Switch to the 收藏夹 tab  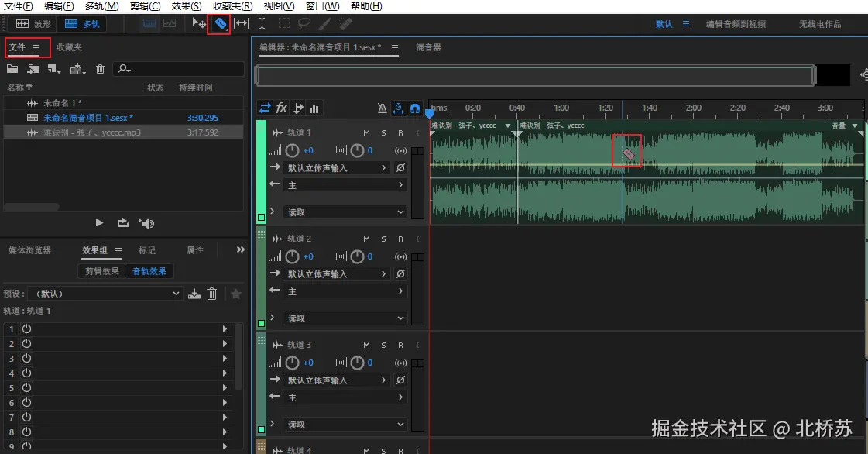coord(69,47)
